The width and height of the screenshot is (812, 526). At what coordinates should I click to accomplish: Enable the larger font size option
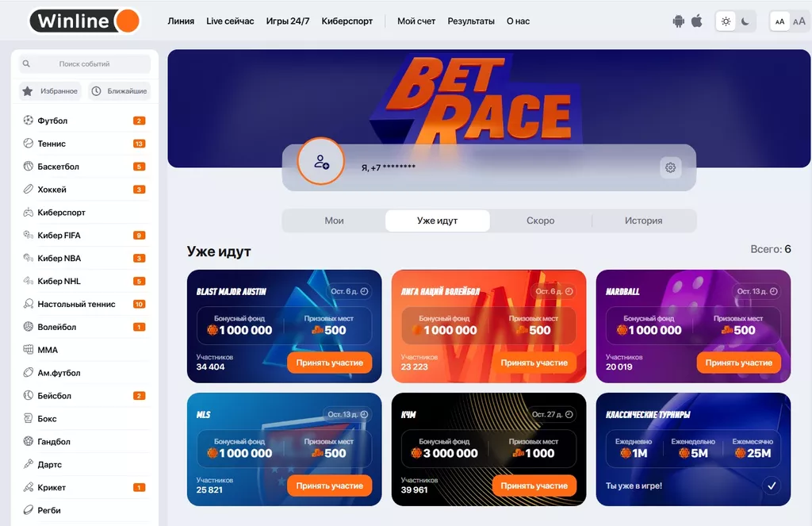pos(799,21)
